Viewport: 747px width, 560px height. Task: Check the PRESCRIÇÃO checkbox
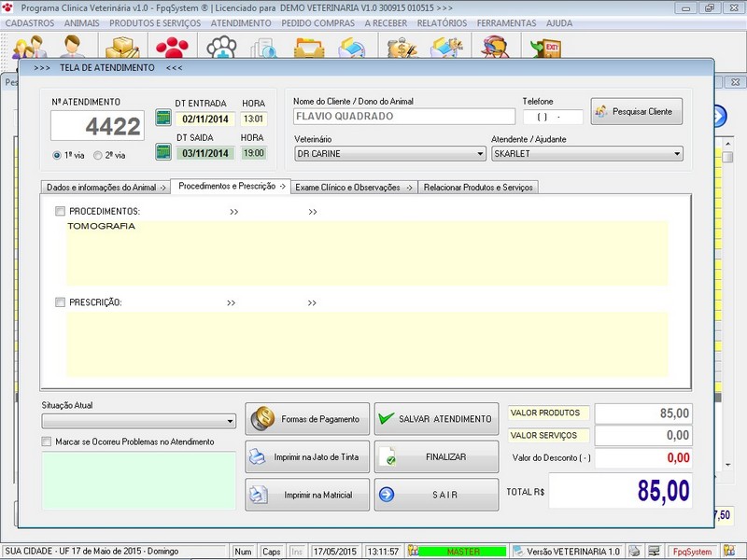pyautogui.click(x=61, y=302)
